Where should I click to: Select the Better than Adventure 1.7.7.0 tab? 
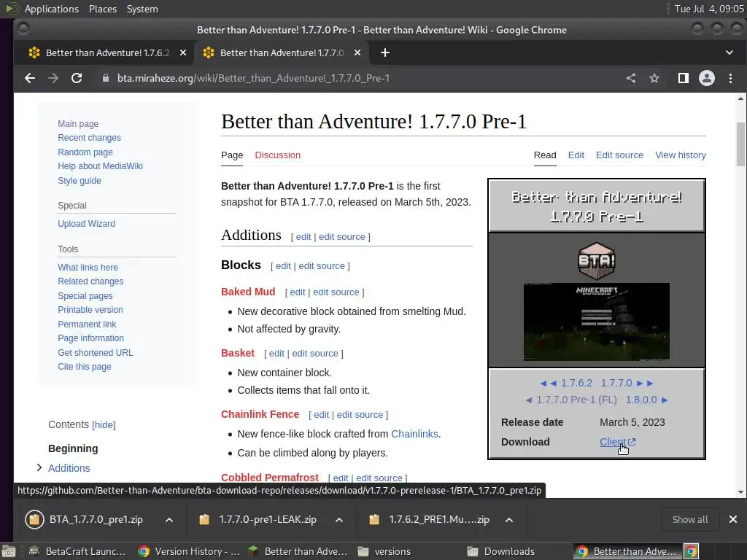(281, 52)
